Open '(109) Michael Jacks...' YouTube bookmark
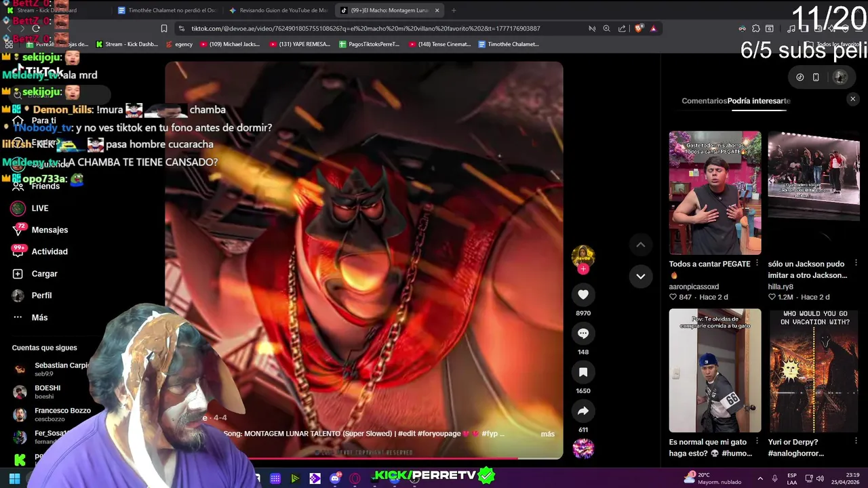Viewport: 868px width, 488px height. coord(230,44)
